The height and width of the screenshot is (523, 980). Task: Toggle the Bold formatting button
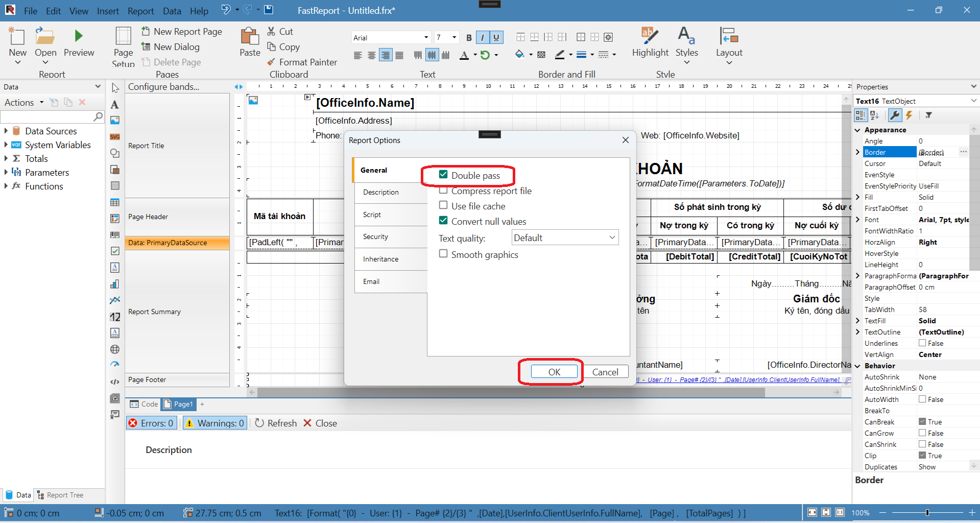469,38
